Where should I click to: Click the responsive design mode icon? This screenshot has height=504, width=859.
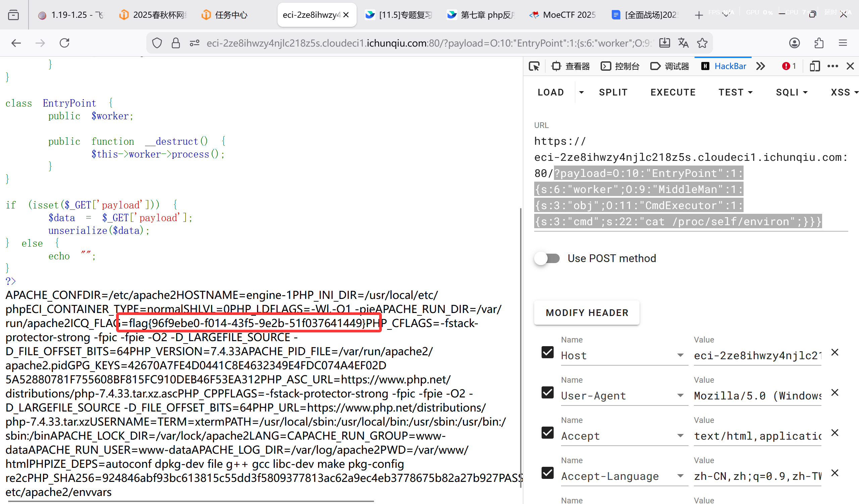coord(814,66)
